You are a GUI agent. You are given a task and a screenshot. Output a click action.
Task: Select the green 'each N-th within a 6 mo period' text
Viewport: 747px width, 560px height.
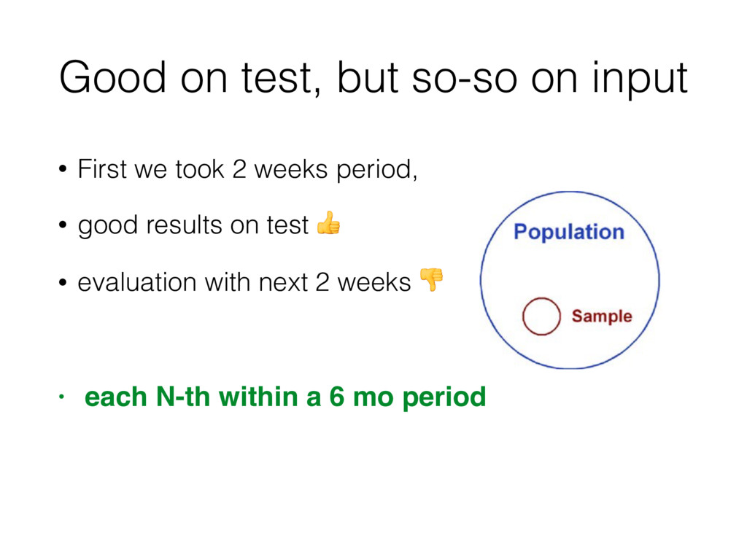point(285,397)
